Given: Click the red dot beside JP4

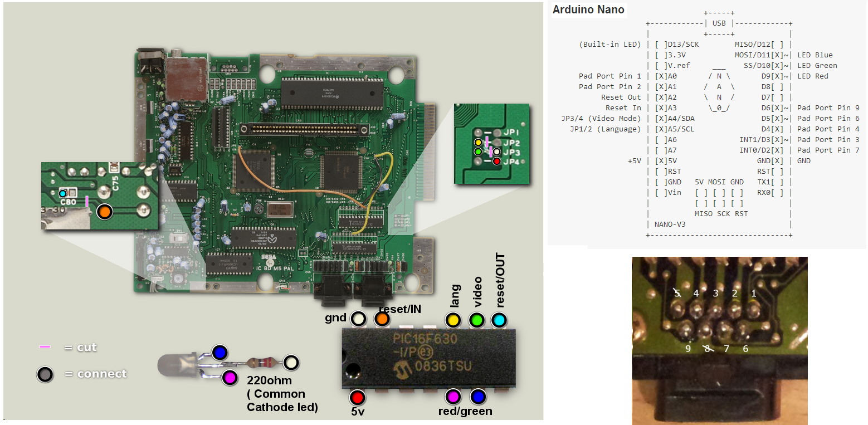Looking at the screenshot, I should [x=496, y=162].
